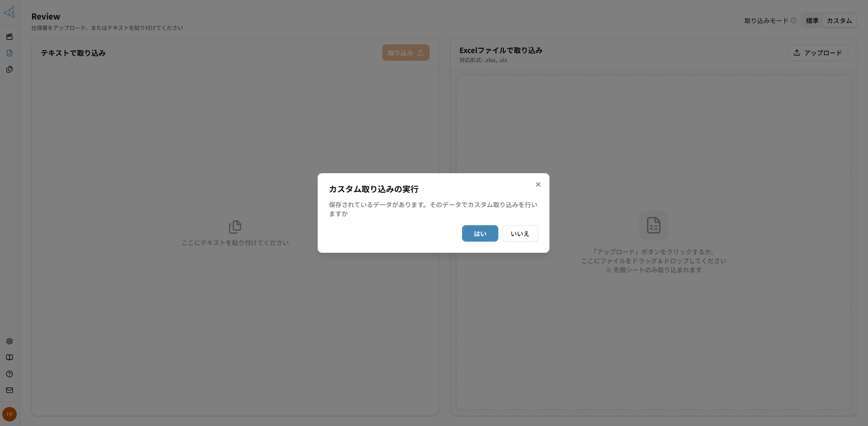The image size is (868, 426).
Task: Click the paste document icon above the text area
Action: (235, 227)
